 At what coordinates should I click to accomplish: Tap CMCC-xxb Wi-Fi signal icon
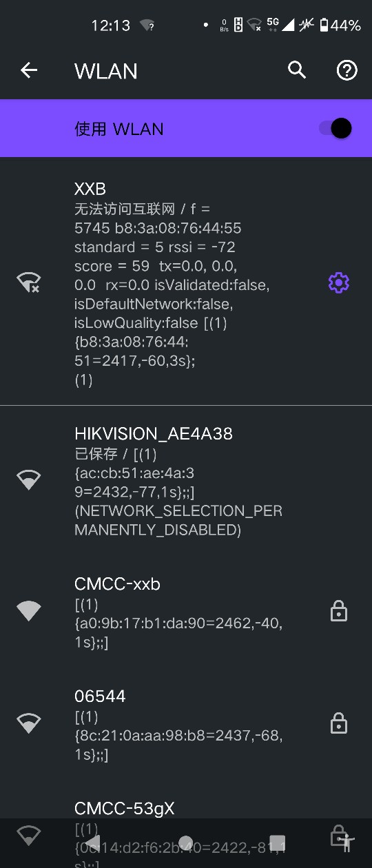(29, 610)
